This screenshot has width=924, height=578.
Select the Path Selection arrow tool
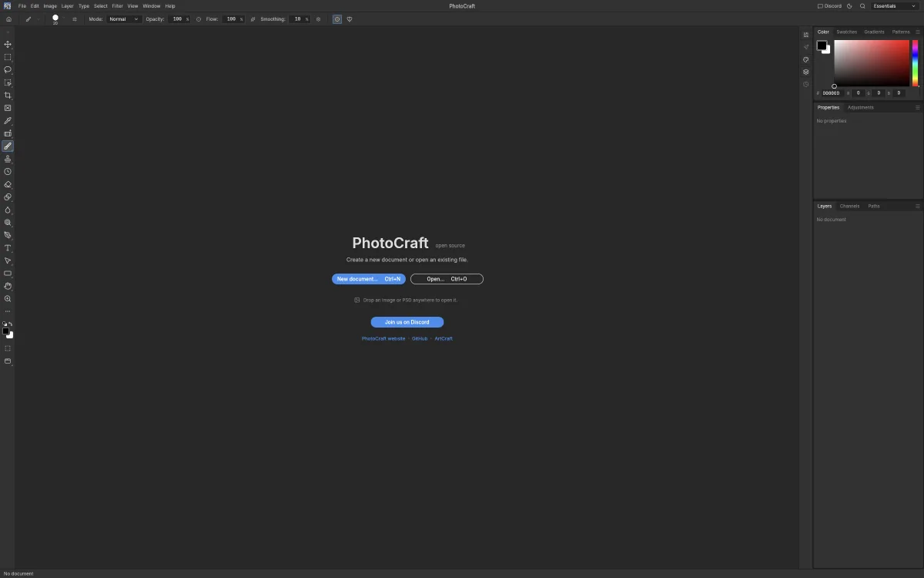(8, 260)
